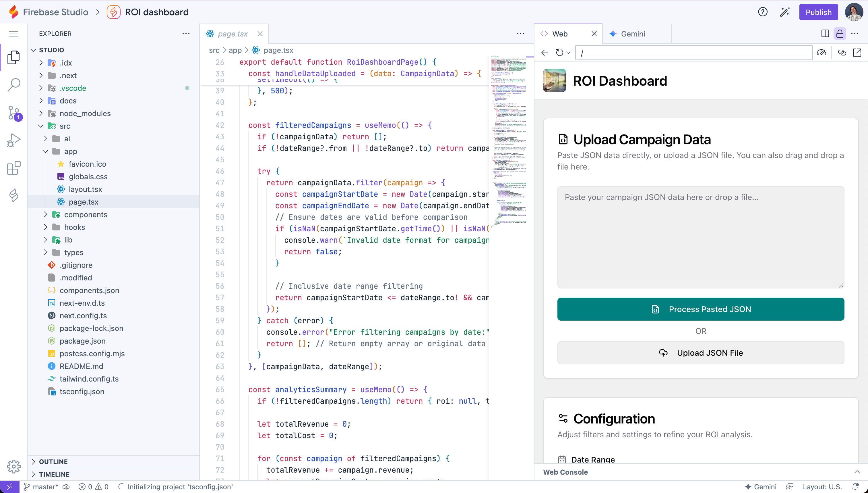Click the app breadcrumb segment
Screen dimensions: 868x493
tap(235, 50)
